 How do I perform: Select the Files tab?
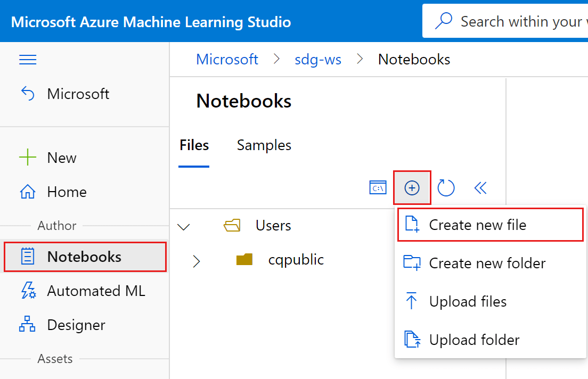pyautogui.click(x=194, y=145)
